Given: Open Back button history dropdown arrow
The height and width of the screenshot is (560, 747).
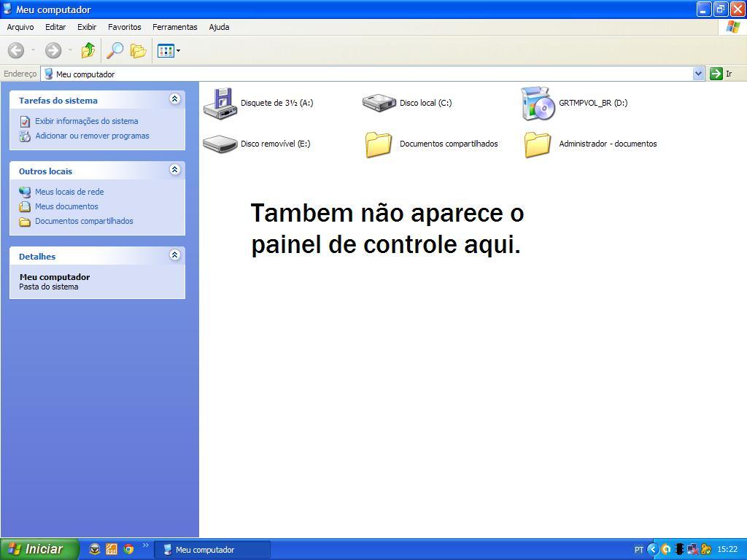Looking at the screenshot, I should [33, 50].
